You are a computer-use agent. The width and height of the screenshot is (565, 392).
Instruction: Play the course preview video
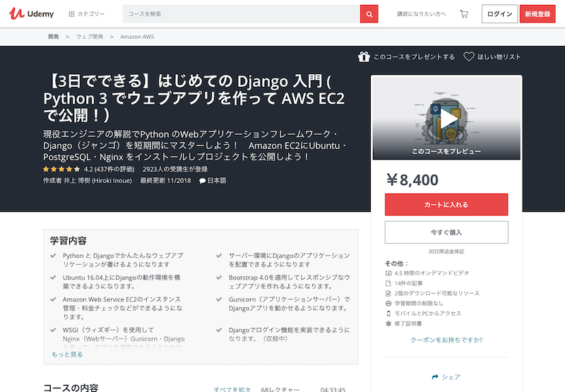click(x=446, y=119)
